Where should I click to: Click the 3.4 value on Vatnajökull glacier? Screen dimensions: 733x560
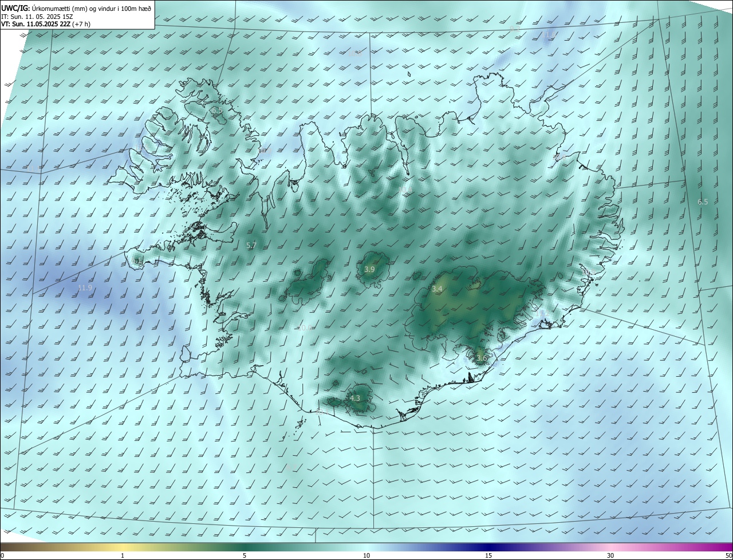(x=437, y=289)
